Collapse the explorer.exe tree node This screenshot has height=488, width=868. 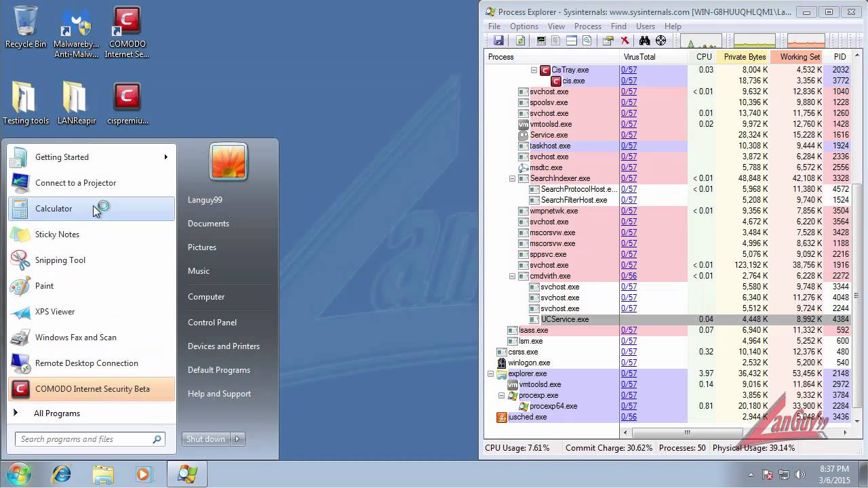490,373
